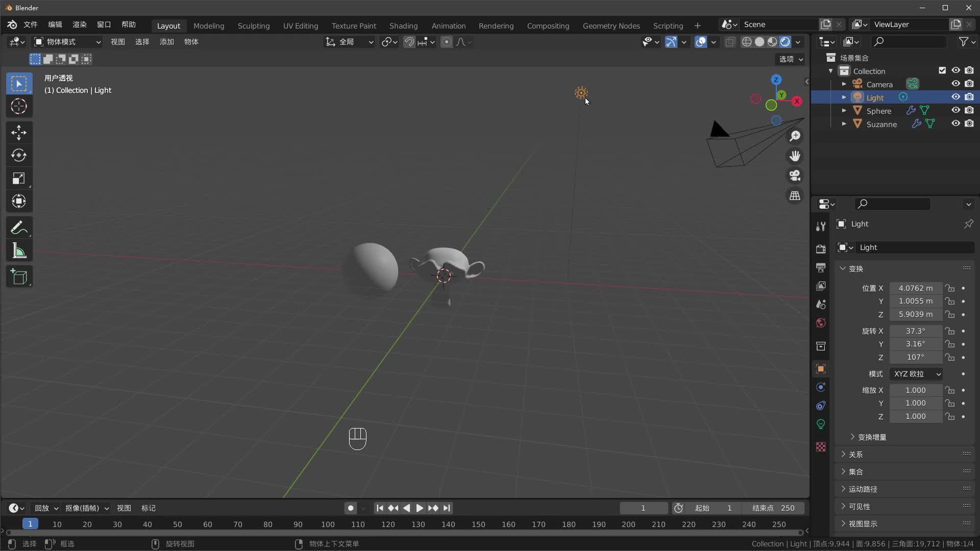
Task: Open the World properties tab
Action: (821, 323)
